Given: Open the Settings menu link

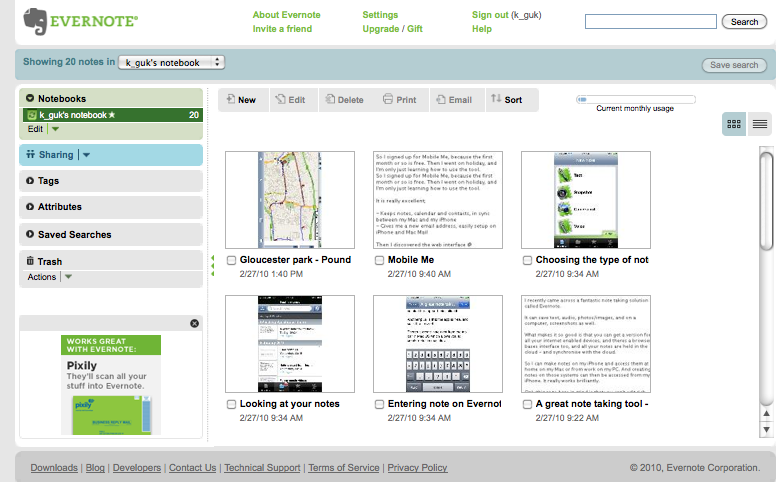Looking at the screenshot, I should click(x=380, y=15).
